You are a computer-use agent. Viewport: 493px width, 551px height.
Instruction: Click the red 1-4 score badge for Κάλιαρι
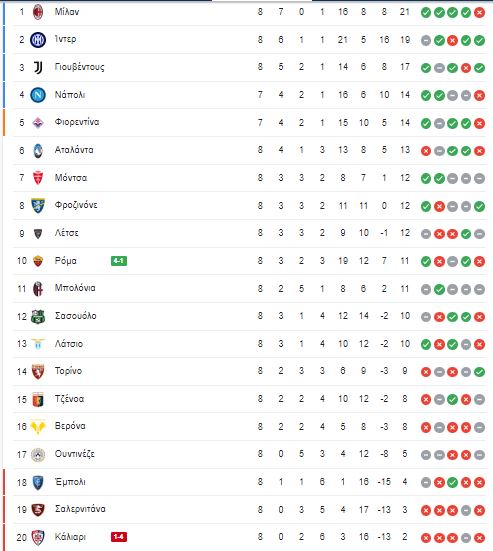click(x=119, y=537)
